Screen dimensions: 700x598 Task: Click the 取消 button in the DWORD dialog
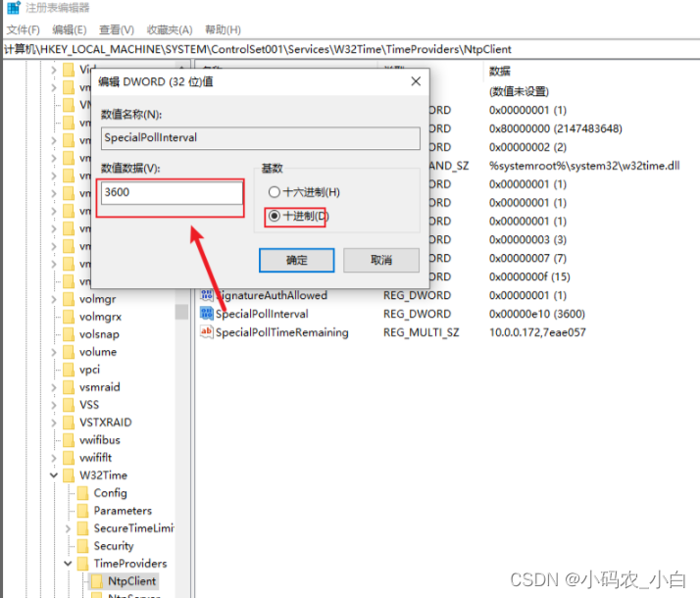pos(381,260)
